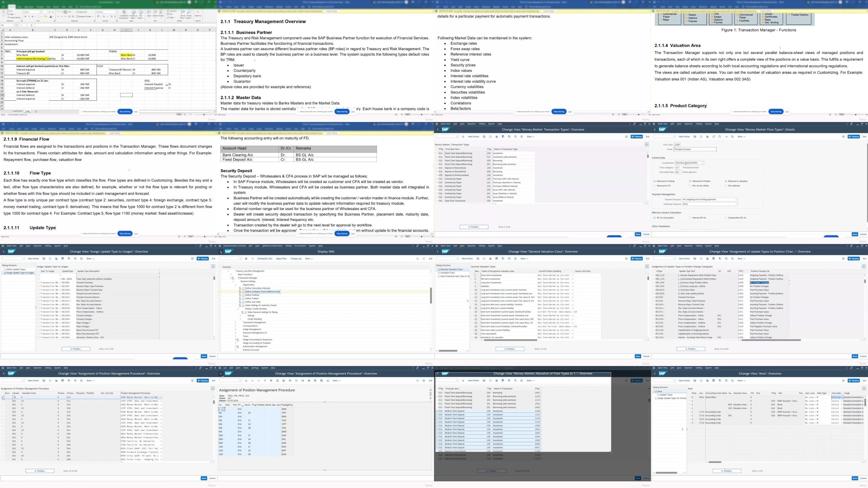Click Apply Filter in Display IMG toolbar
Screen dimensions: 868x488
pos(281,259)
